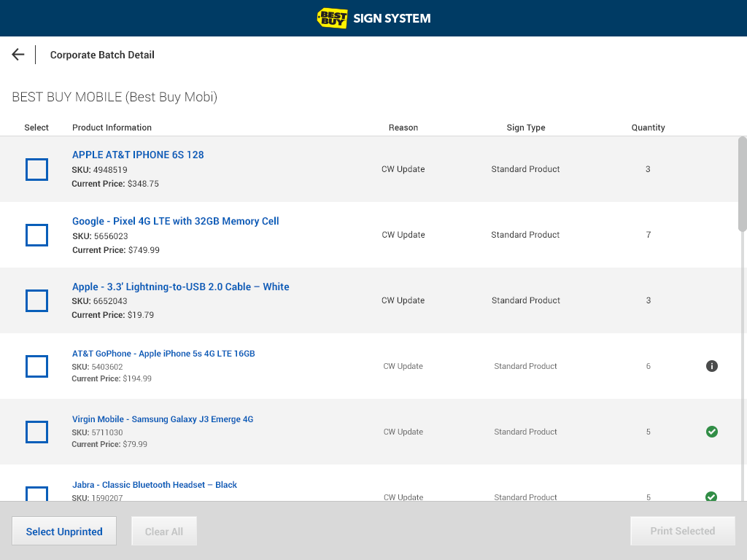Open AT&T GoPhone iPhone 5s link
Image resolution: width=747 pixels, height=560 pixels.
pyautogui.click(x=163, y=354)
